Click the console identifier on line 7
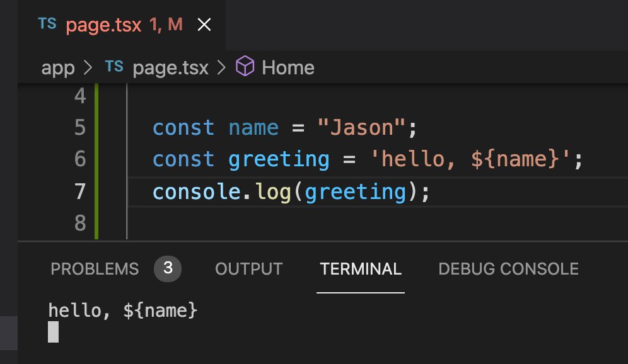 pyautogui.click(x=197, y=191)
